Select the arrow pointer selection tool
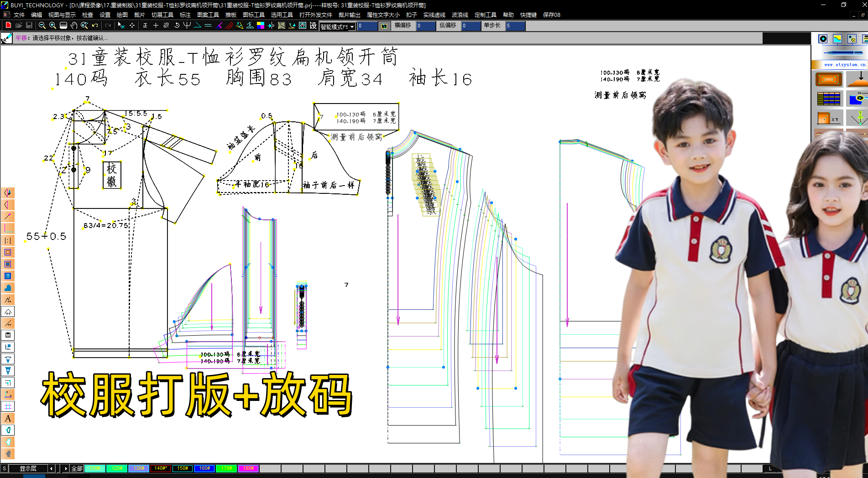Screen dimensions: 868x478 [x=121, y=26]
